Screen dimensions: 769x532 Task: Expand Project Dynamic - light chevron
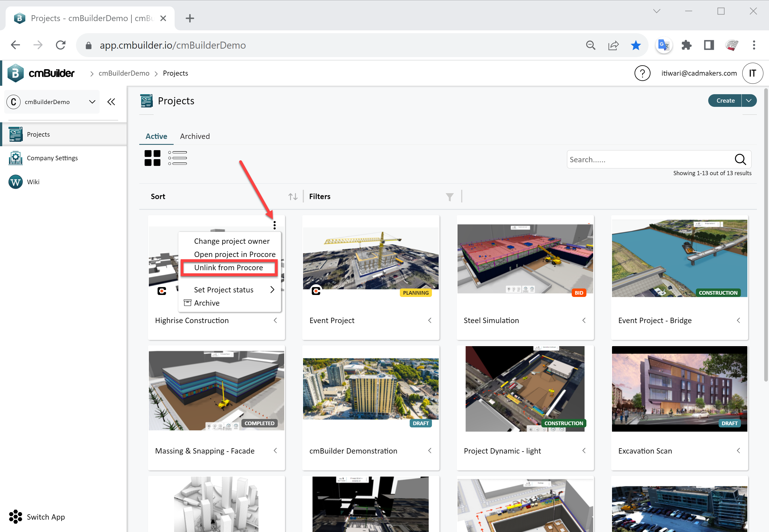(x=584, y=450)
